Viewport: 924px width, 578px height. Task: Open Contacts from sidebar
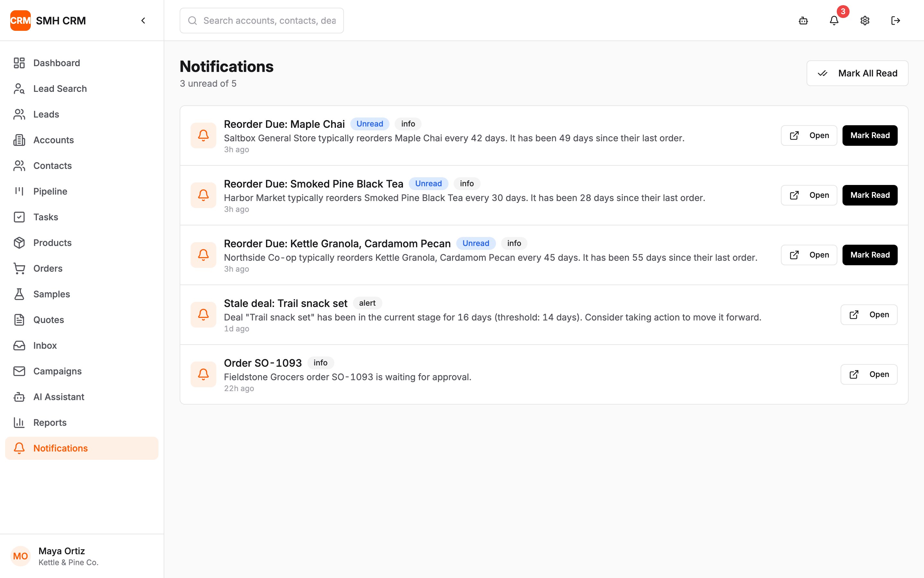coord(82,165)
